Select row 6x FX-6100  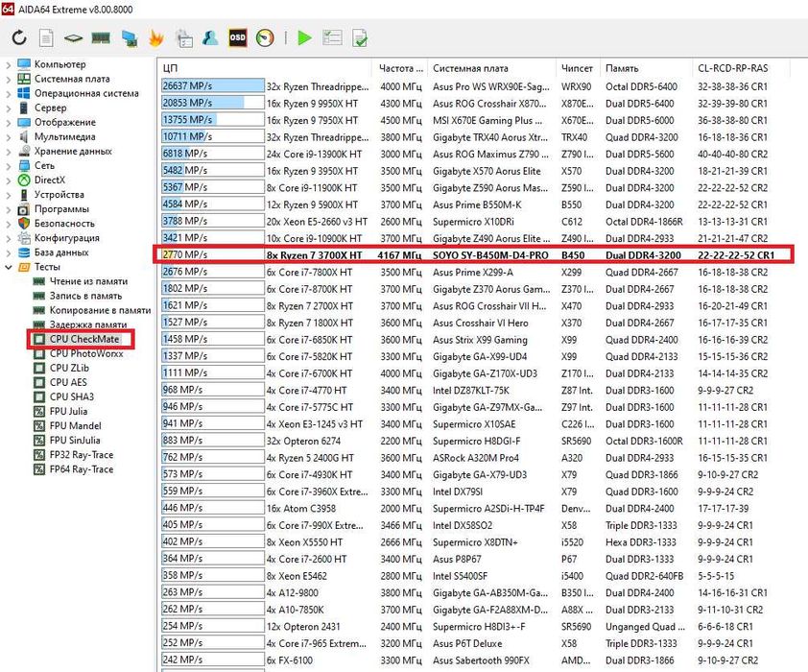coord(473,660)
